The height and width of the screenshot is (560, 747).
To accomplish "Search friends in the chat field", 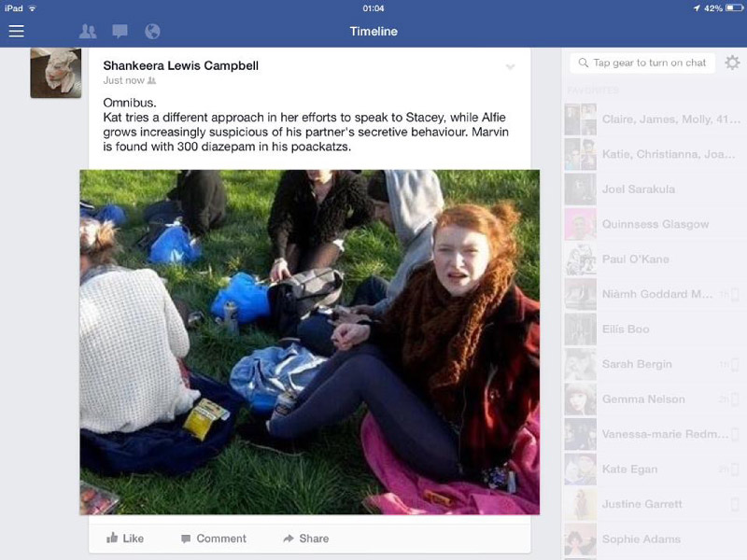I will pyautogui.click(x=642, y=63).
